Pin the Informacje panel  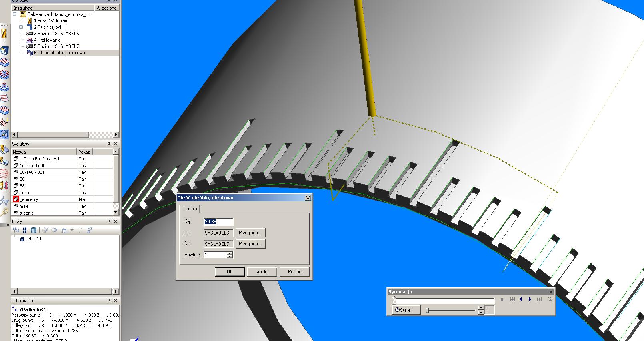click(x=109, y=301)
